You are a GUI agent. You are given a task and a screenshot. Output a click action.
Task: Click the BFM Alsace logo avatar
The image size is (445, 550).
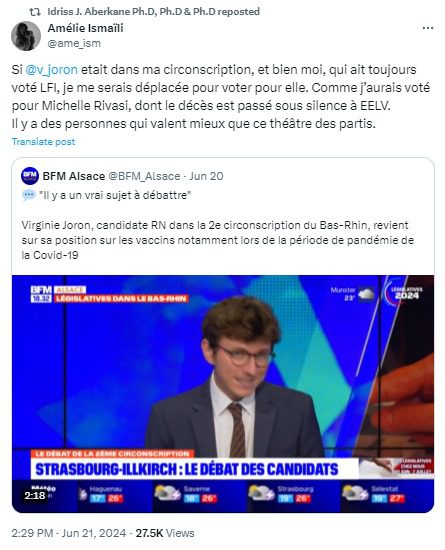(x=30, y=176)
